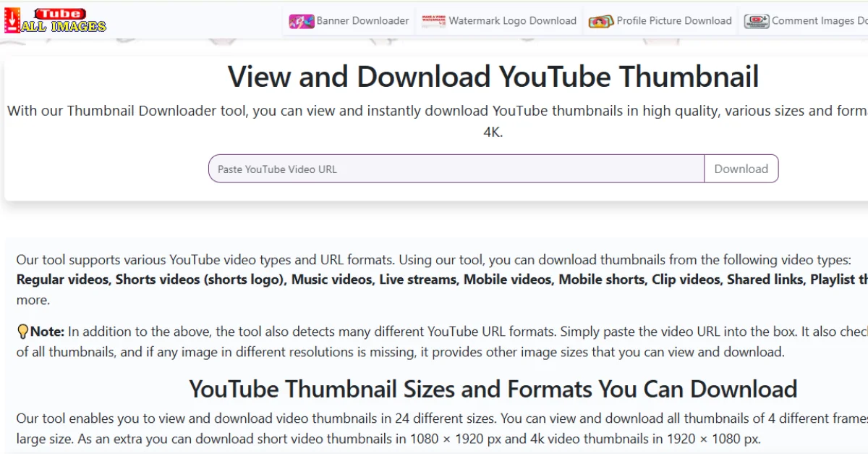Open the Tube All Images logo
Screen dimensions: 868x454
55,20
